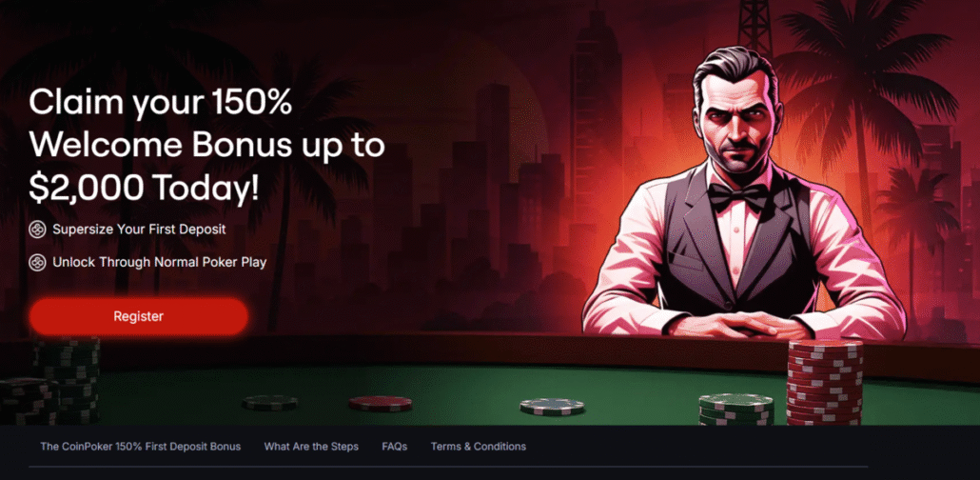Click the single white-green chip mid-table
The width and height of the screenshot is (980, 480).
pyautogui.click(x=552, y=406)
